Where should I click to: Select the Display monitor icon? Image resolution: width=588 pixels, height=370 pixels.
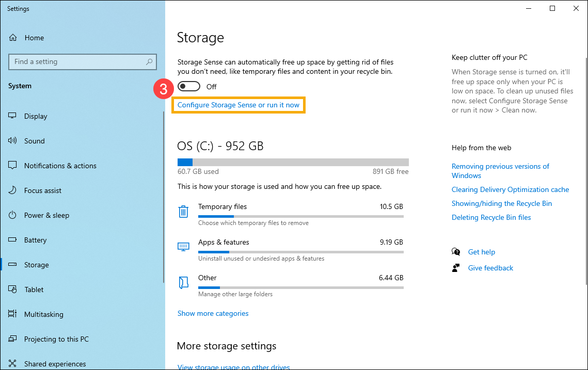pyautogui.click(x=12, y=116)
